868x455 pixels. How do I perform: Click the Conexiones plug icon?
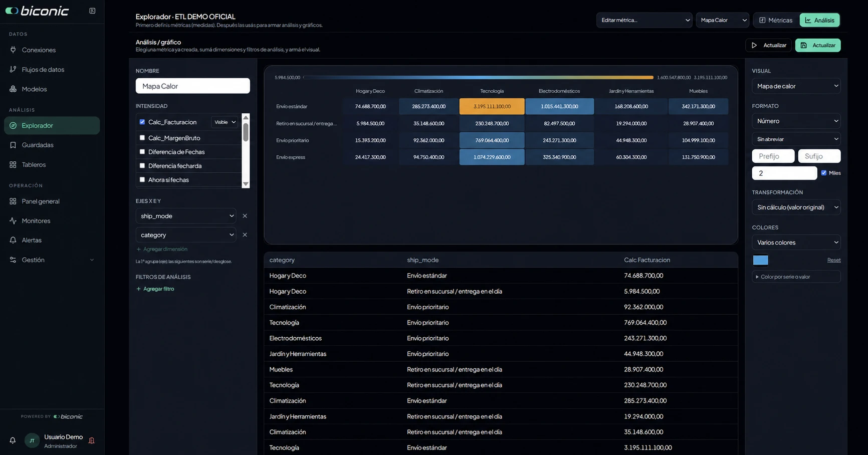coord(13,50)
